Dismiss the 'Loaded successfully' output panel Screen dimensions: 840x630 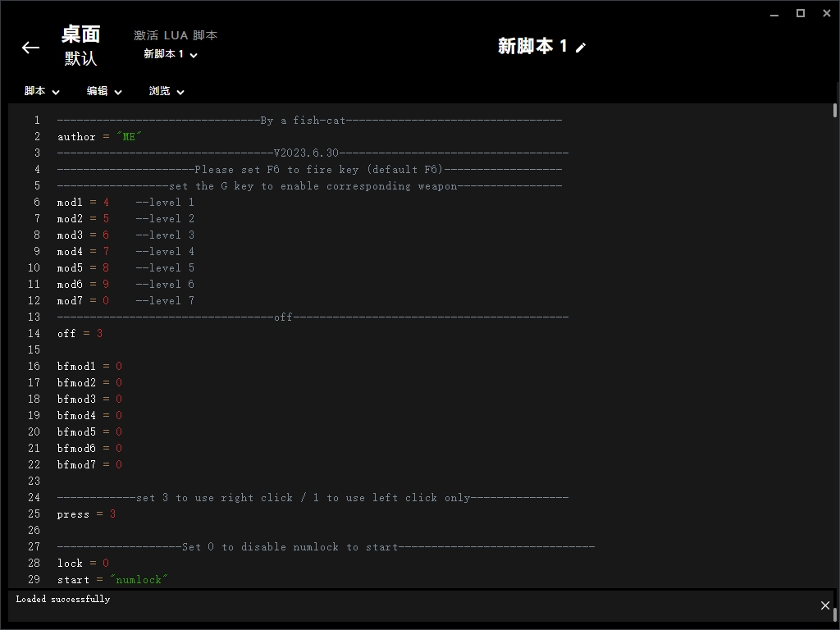point(824,605)
